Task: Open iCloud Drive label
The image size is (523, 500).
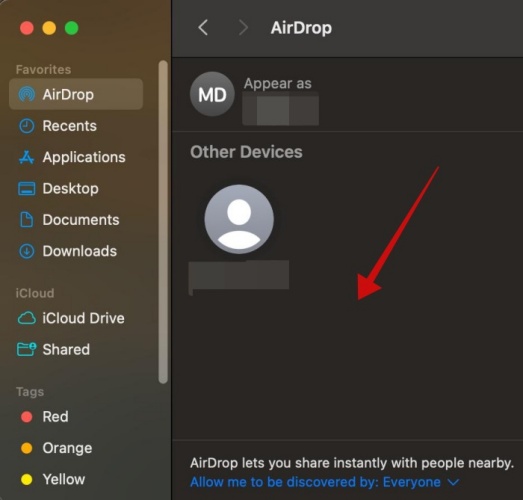Action: click(83, 318)
